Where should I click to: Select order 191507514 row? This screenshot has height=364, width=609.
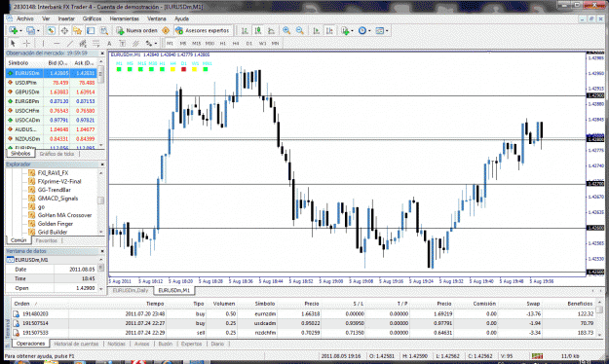(303, 323)
